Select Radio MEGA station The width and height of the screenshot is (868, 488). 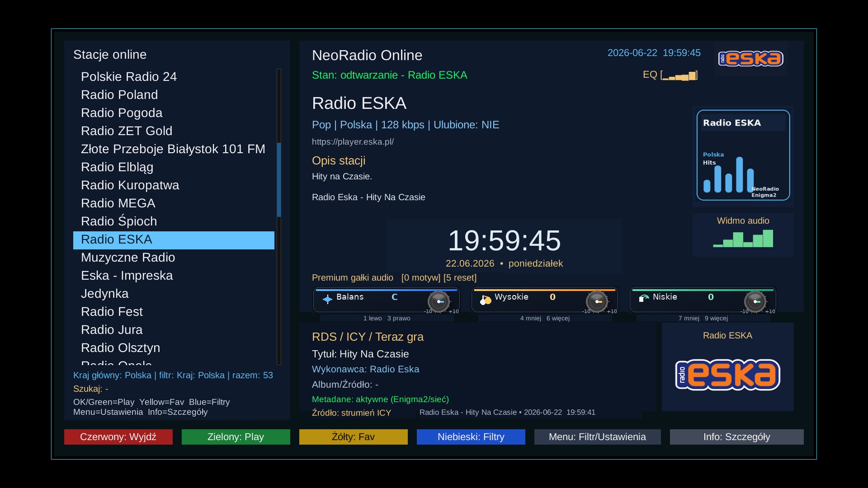(174, 203)
